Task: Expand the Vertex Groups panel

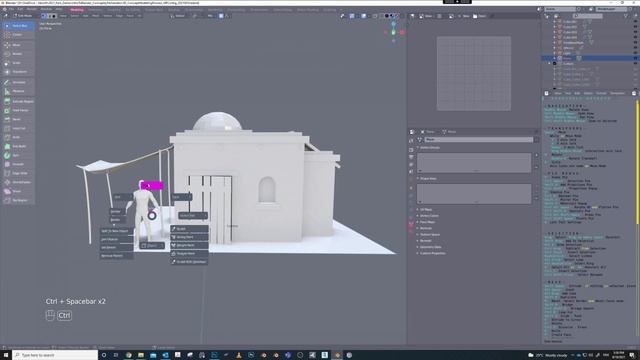Action: tap(429, 147)
